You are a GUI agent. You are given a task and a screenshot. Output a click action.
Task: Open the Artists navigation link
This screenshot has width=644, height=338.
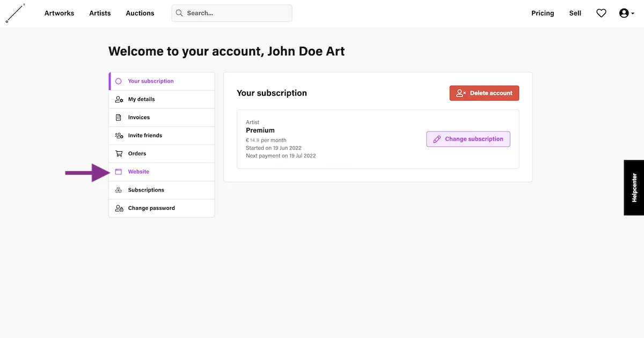coord(100,13)
